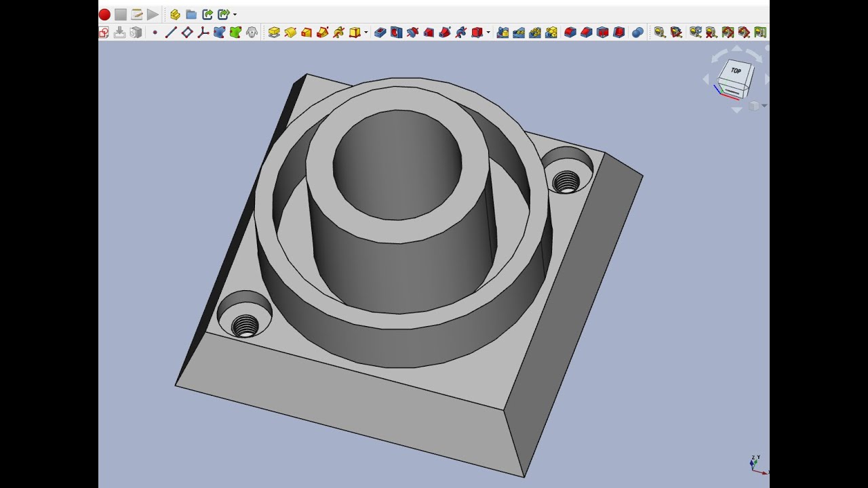Click the blue ShapeBinder icon
The height and width of the screenshot is (488, 868).
(219, 32)
